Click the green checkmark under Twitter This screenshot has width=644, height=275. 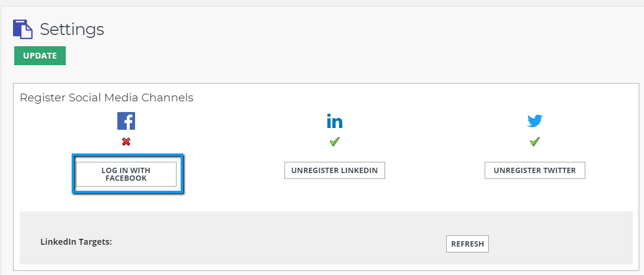coord(535,142)
